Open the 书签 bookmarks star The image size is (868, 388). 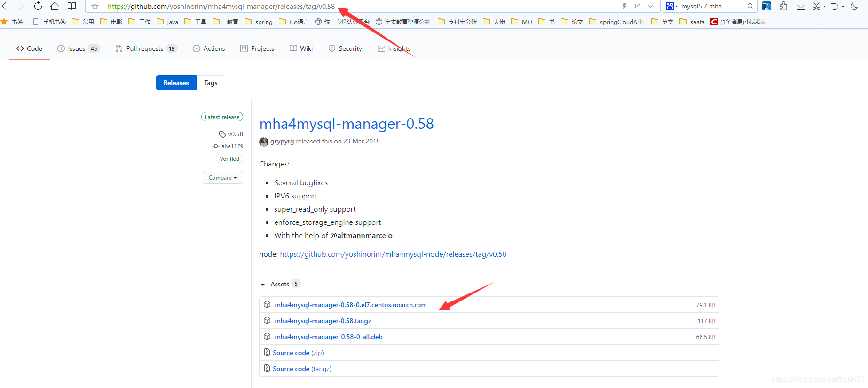pyautogui.click(x=12, y=22)
